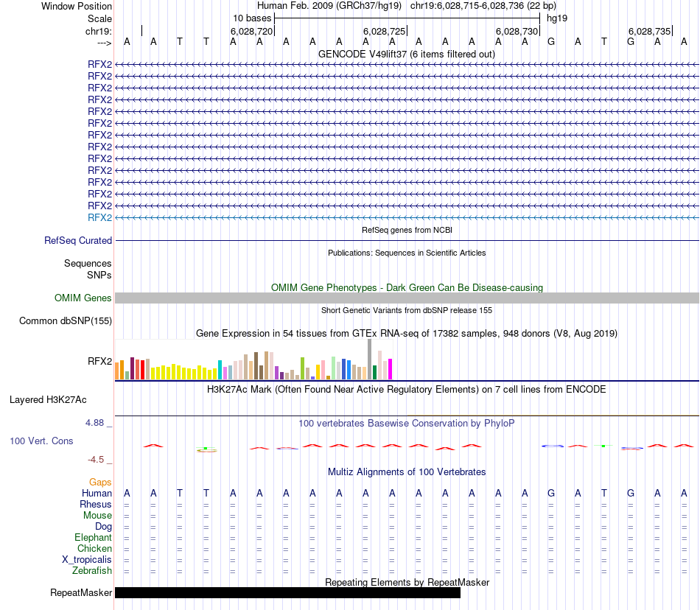Click the Chicken alignment row label
The image size is (700, 610).
[94, 549]
